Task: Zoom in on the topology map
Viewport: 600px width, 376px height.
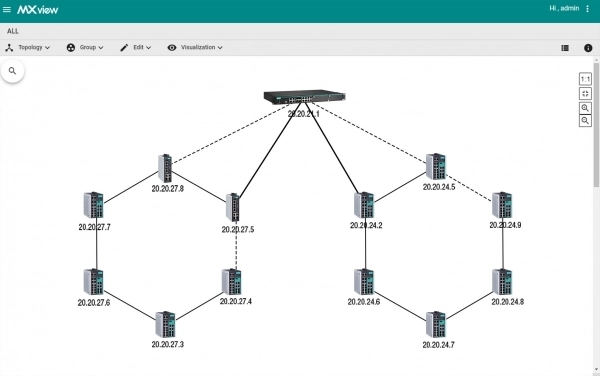Action: 585,108
